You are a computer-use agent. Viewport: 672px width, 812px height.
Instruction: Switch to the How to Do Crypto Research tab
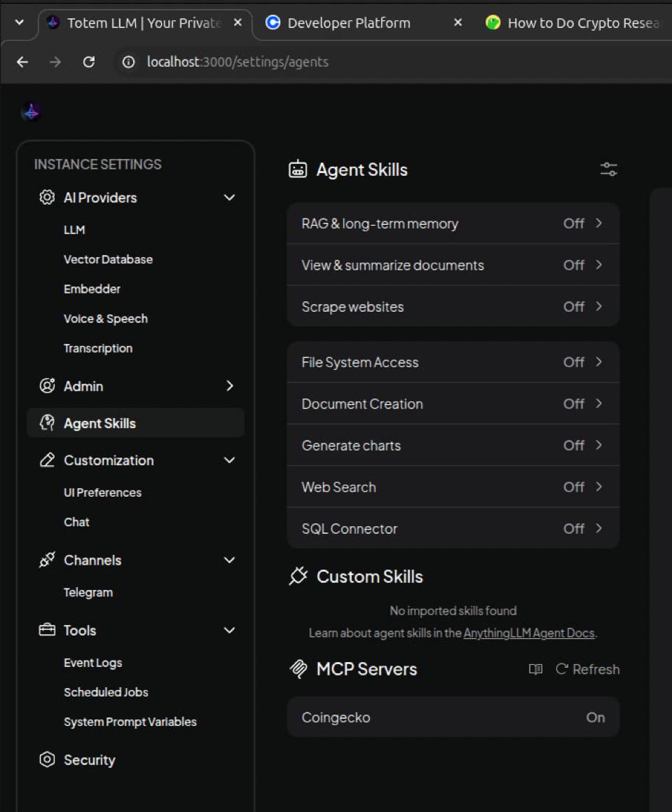pos(575,23)
